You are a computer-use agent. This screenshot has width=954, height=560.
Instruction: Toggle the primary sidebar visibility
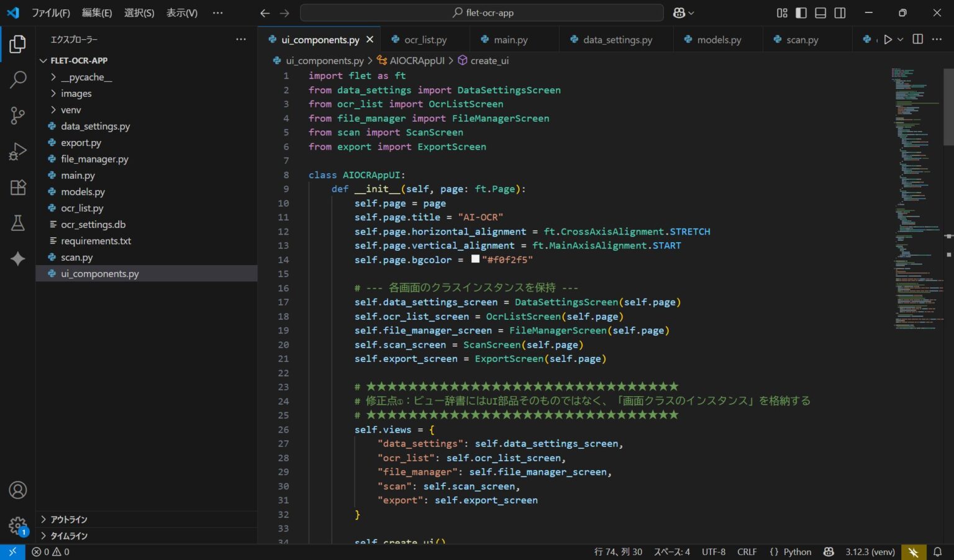[801, 12]
